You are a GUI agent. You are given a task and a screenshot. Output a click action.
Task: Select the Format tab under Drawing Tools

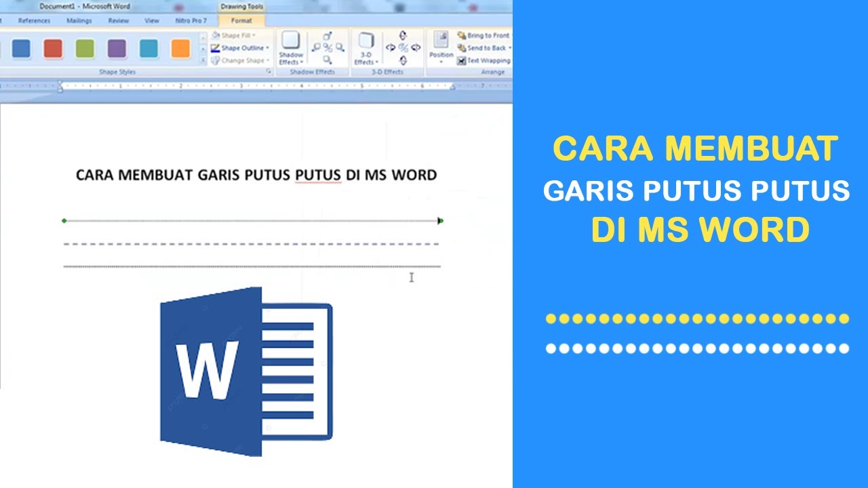tap(241, 21)
